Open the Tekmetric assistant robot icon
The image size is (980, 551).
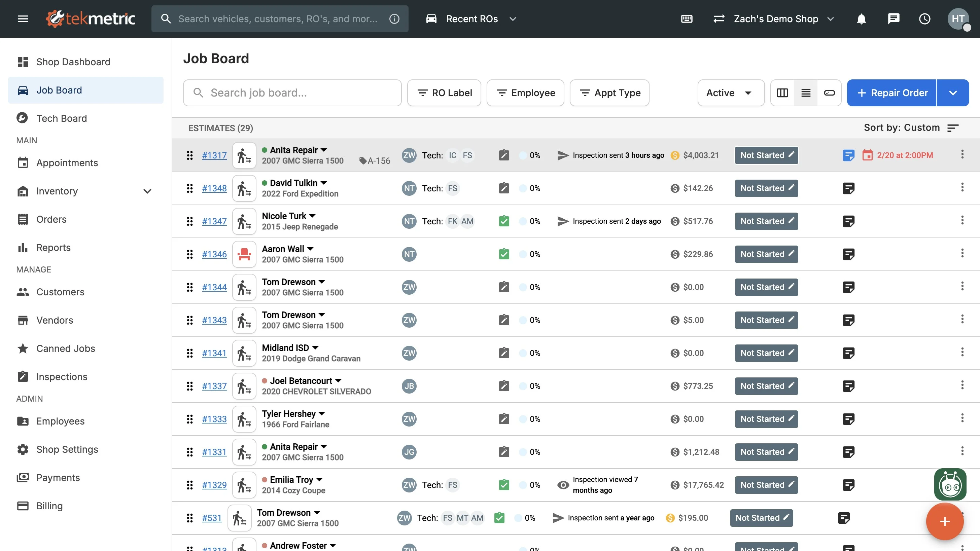pos(950,484)
